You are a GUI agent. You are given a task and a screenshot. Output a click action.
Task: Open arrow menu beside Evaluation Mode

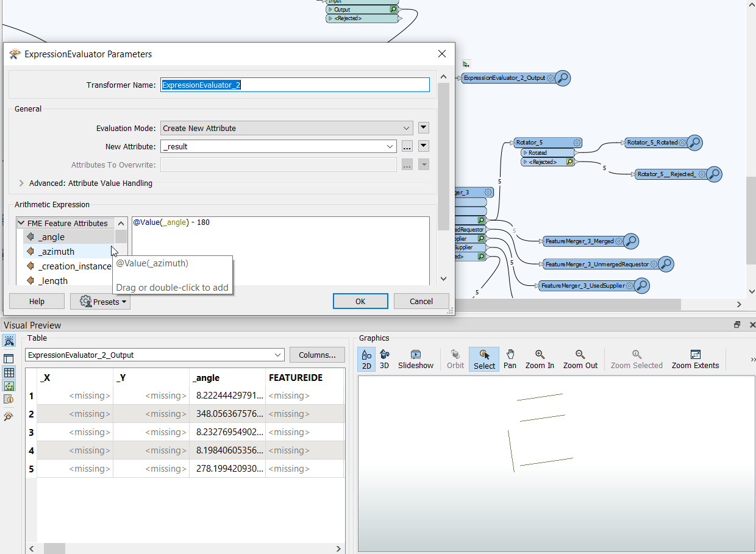(x=424, y=128)
